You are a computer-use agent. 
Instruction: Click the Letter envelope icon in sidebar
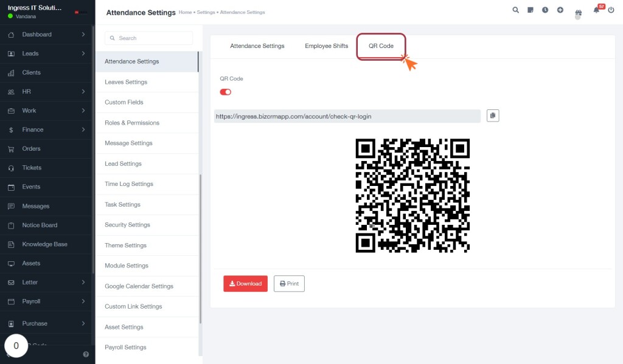click(11, 282)
